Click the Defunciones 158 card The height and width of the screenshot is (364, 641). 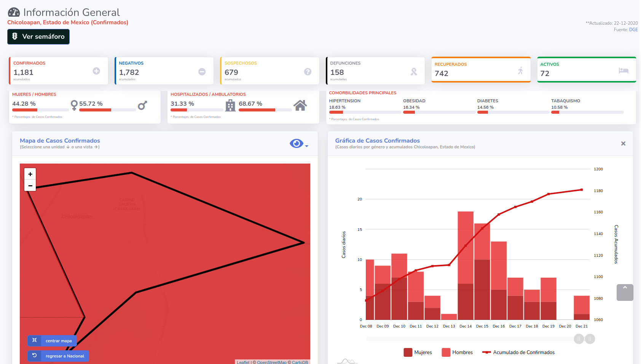pyautogui.click(x=375, y=71)
